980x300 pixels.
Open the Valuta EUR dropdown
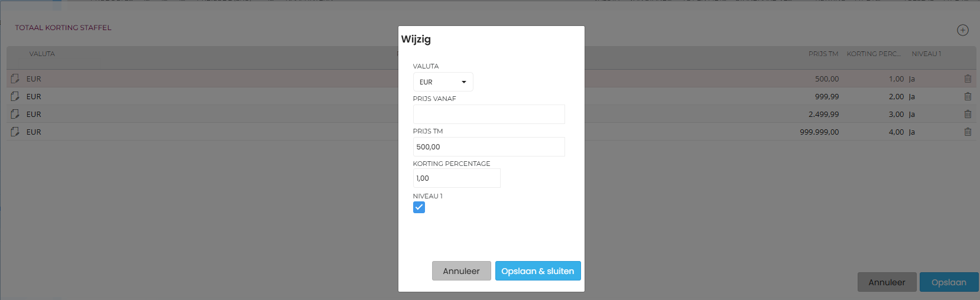443,82
